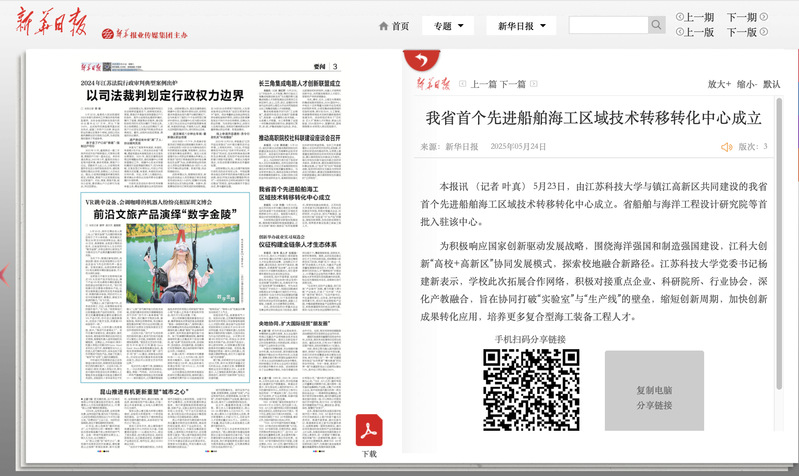Go to previous issue 上一期

695,17
